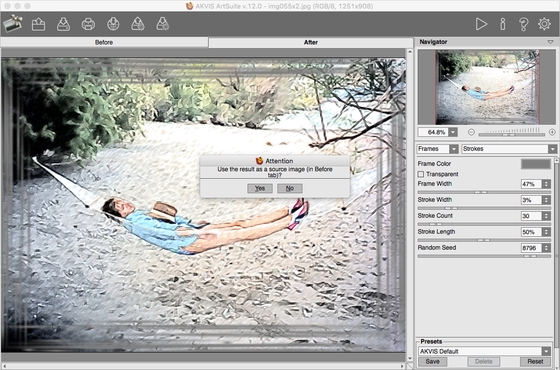Adjust the Stroke Width slider

click(x=484, y=208)
